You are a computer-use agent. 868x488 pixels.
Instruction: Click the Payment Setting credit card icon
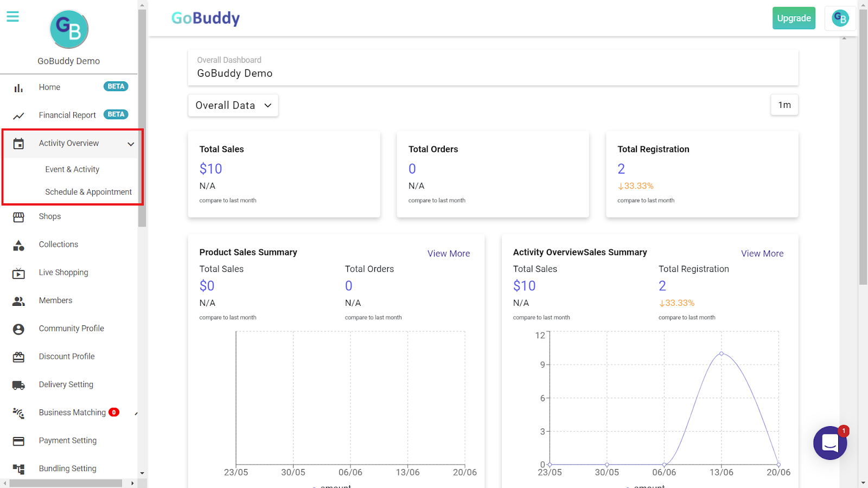(x=18, y=441)
